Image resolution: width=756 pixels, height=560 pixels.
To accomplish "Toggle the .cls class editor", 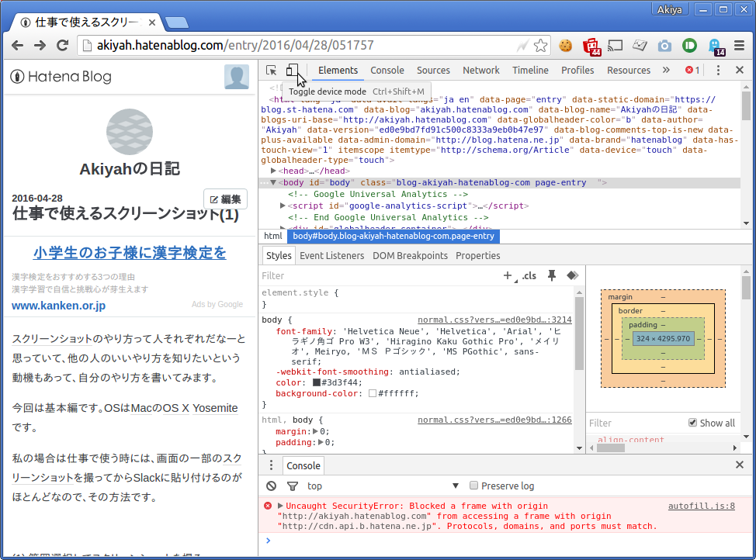I will (x=529, y=275).
